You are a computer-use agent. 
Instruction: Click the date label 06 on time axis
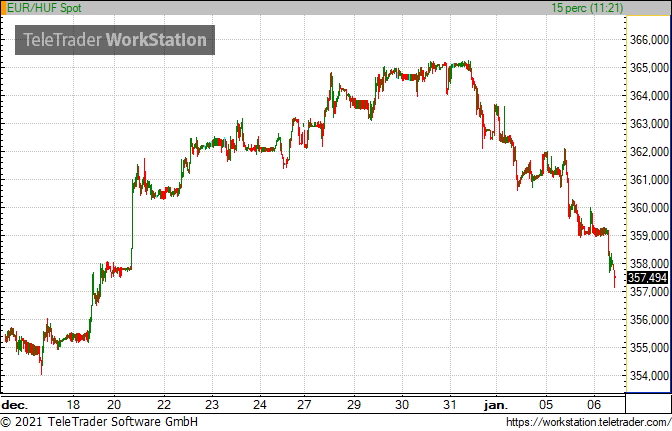594,405
